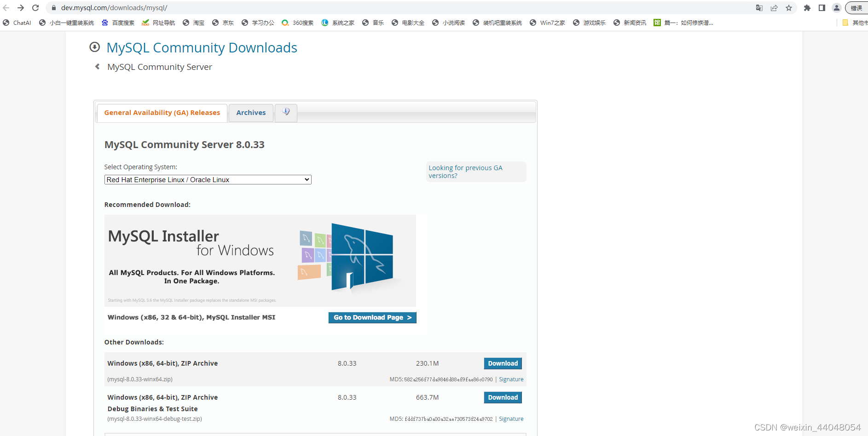Click the 错误 button in toolbar

click(x=856, y=8)
